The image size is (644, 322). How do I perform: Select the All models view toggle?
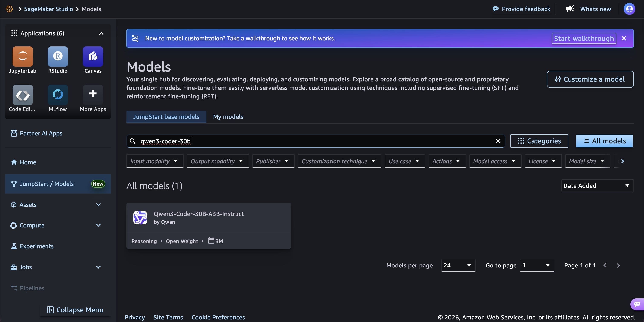coord(604,141)
